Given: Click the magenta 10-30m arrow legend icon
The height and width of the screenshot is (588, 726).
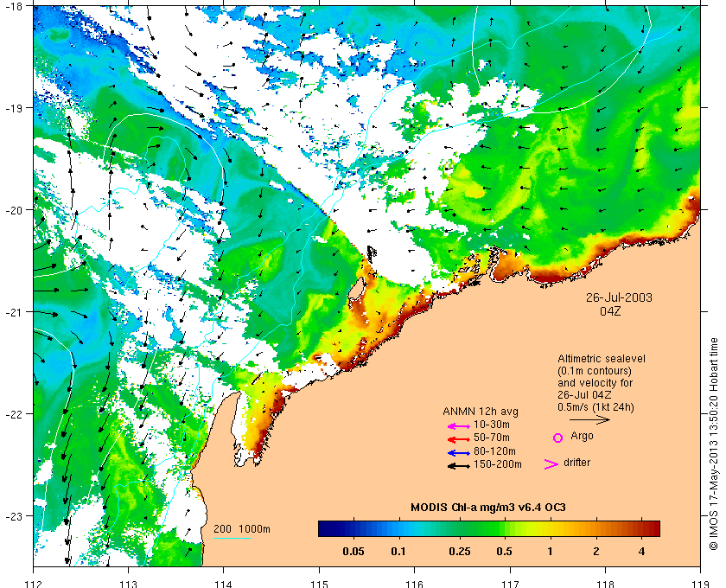Looking at the screenshot, I should coord(458,426).
